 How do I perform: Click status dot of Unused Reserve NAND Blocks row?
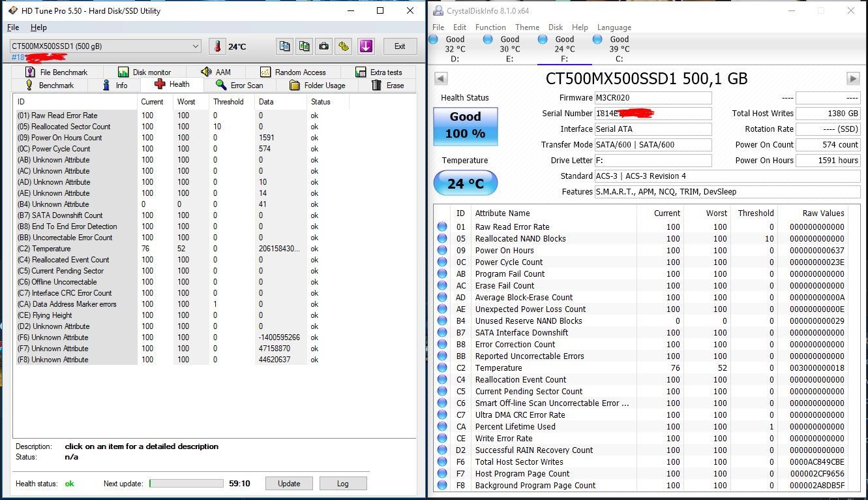tap(442, 321)
